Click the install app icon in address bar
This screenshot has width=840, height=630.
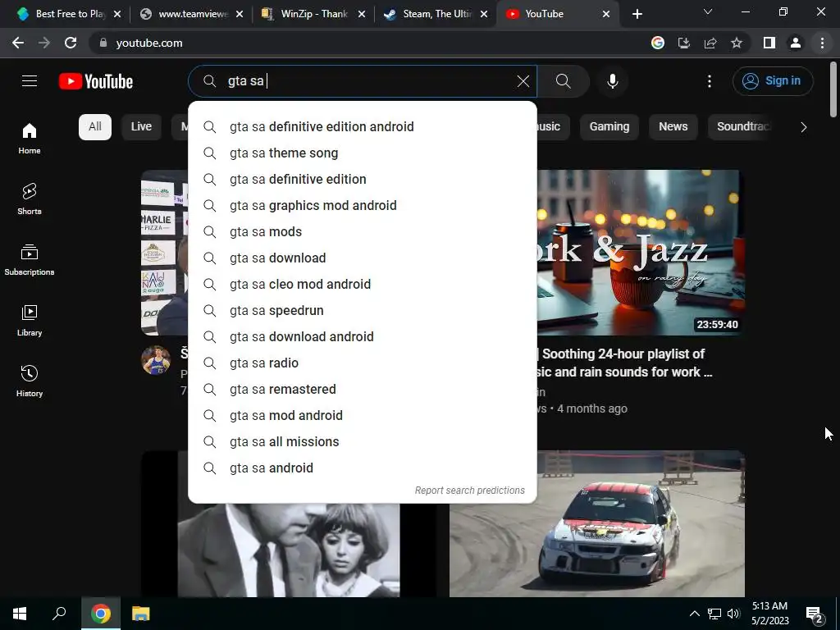tap(684, 43)
